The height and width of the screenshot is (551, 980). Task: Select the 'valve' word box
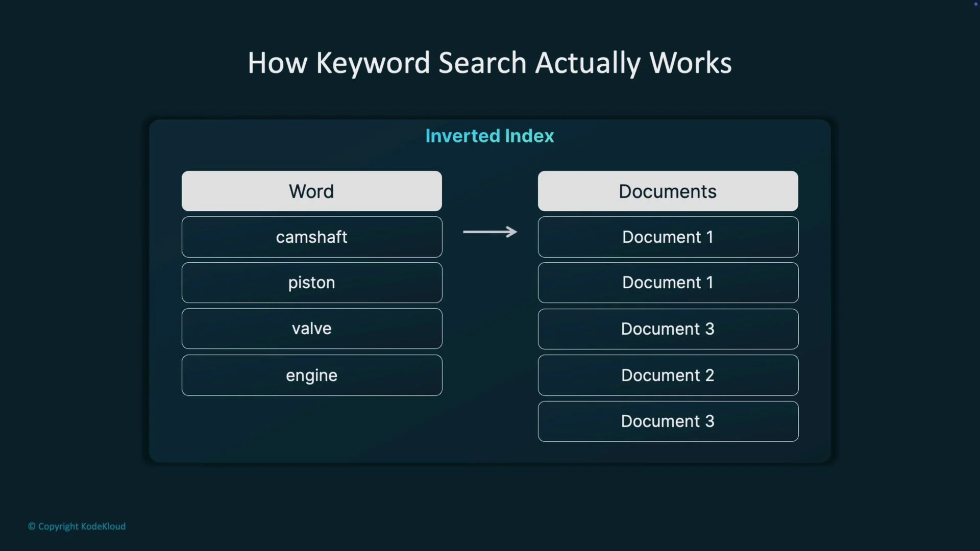click(x=312, y=329)
